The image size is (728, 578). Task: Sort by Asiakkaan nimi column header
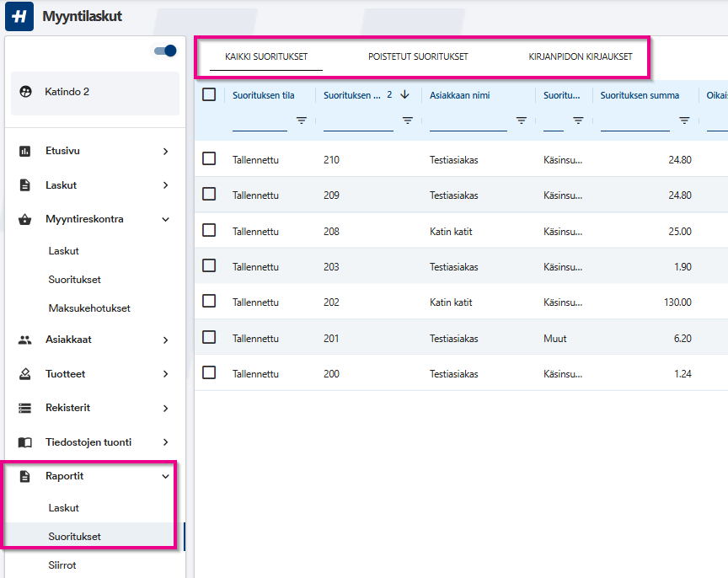tap(460, 95)
